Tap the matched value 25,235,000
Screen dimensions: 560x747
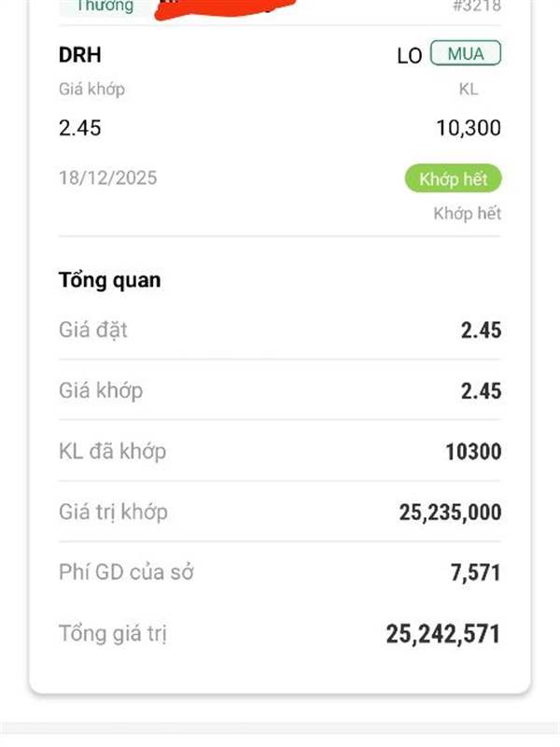(x=450, y=512)
